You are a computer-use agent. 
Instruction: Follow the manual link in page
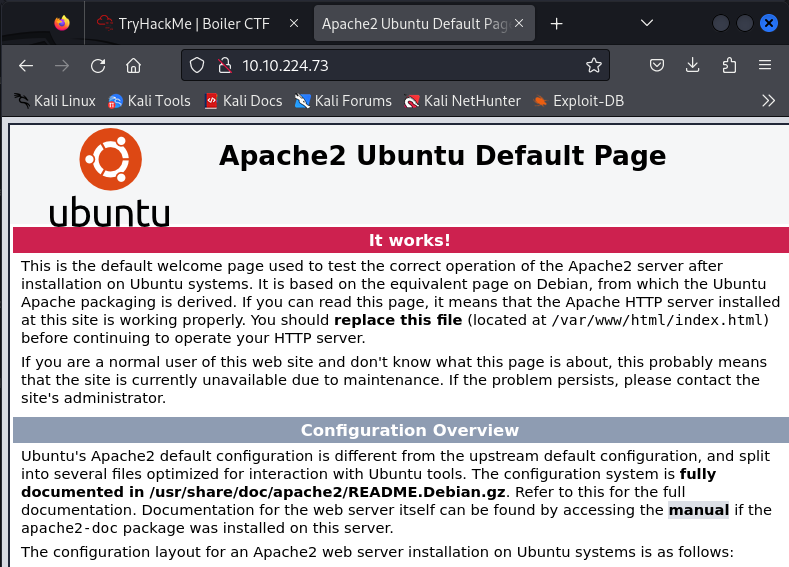pyautogui.click(x=698, y=510)
